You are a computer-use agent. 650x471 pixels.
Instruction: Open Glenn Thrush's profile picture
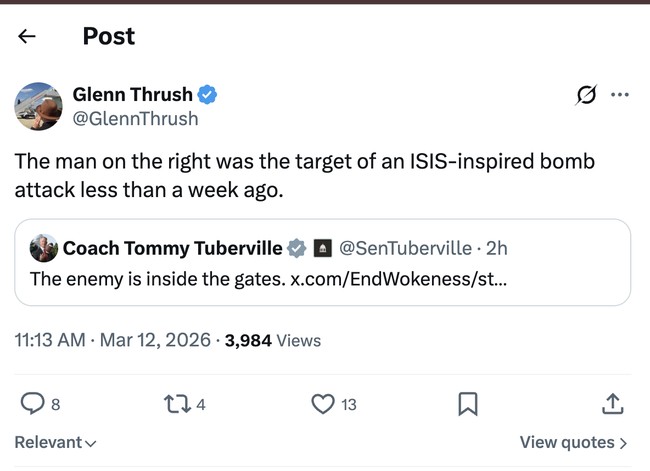coord(39,107)
